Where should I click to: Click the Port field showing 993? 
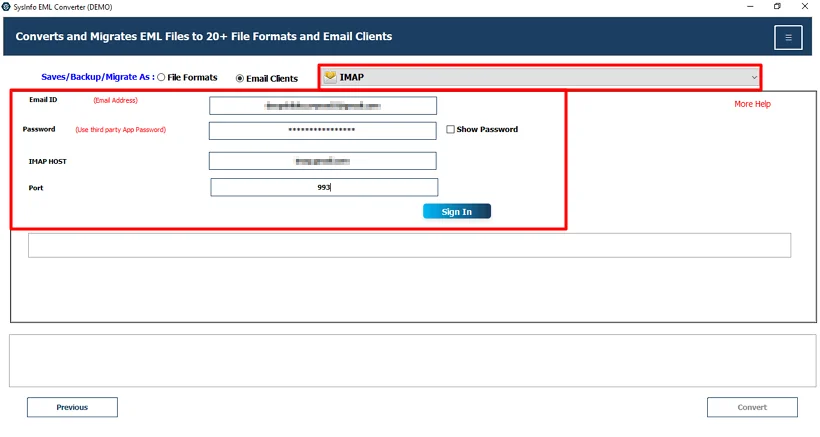point(324,187)
